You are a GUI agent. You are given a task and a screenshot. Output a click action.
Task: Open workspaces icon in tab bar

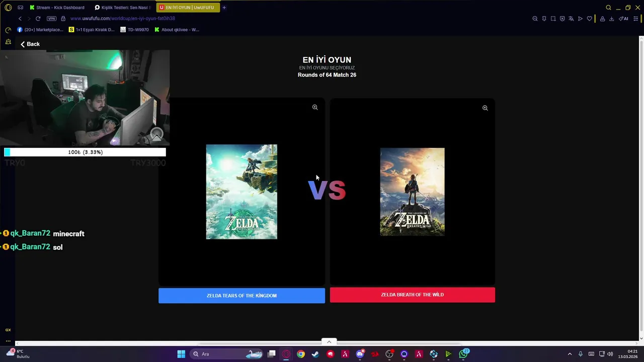click(x=20, y=8)
